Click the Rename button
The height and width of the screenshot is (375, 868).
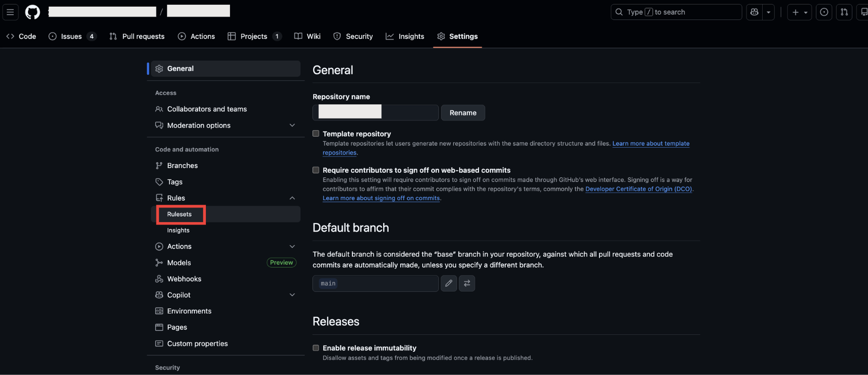pos(463,112)
